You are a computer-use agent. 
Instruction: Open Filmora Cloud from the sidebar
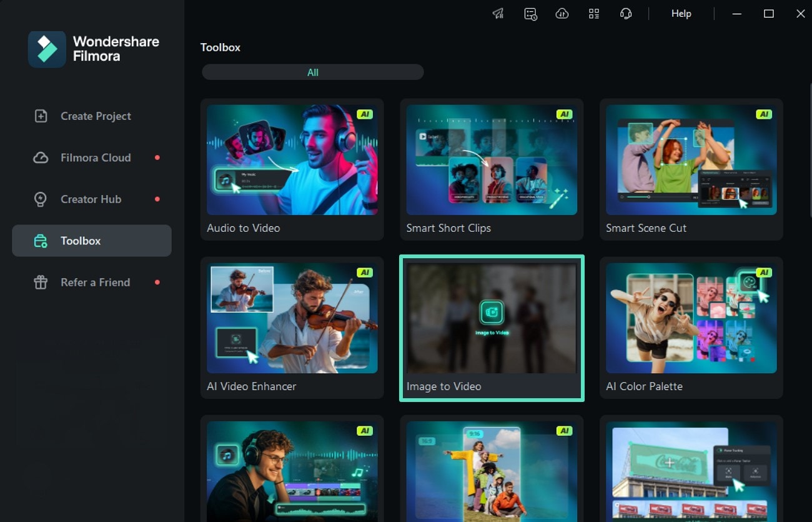coord(92,158)
